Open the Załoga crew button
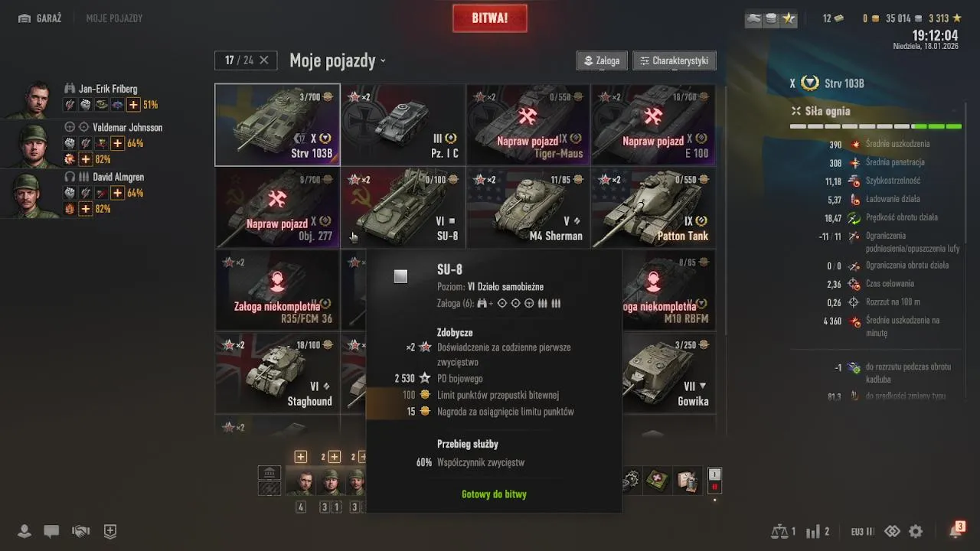Viewport: 980px width, 551px height. (x=602, y=60)
